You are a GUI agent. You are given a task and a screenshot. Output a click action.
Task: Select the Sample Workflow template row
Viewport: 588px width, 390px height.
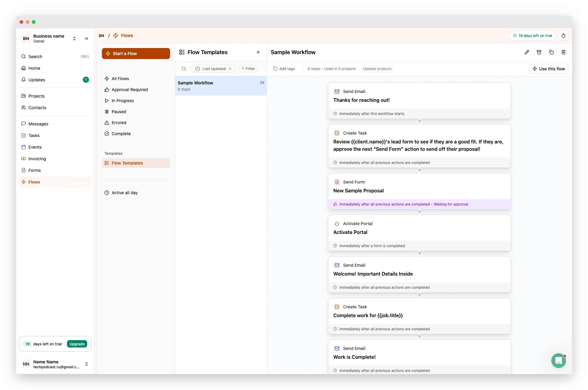point(221,86)
